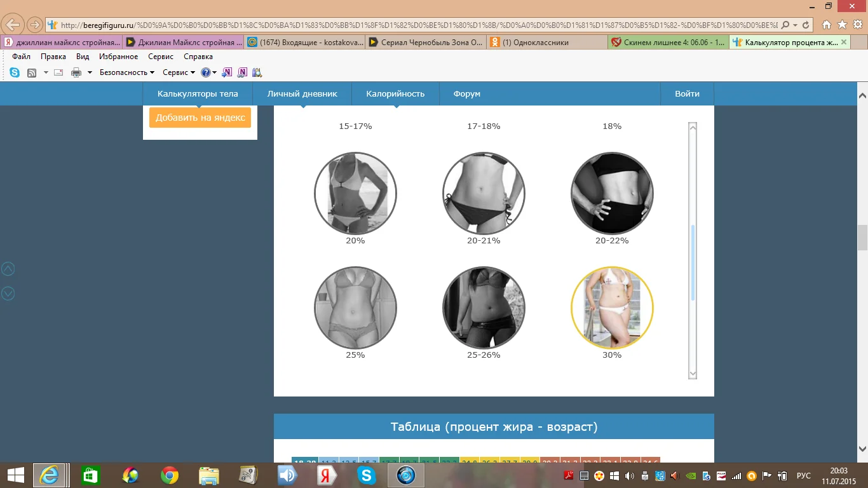The height and width of the screenshot is (488, 868).
Task: Select the 20-22% body fat photo
Action: click(x=612, y=193)
